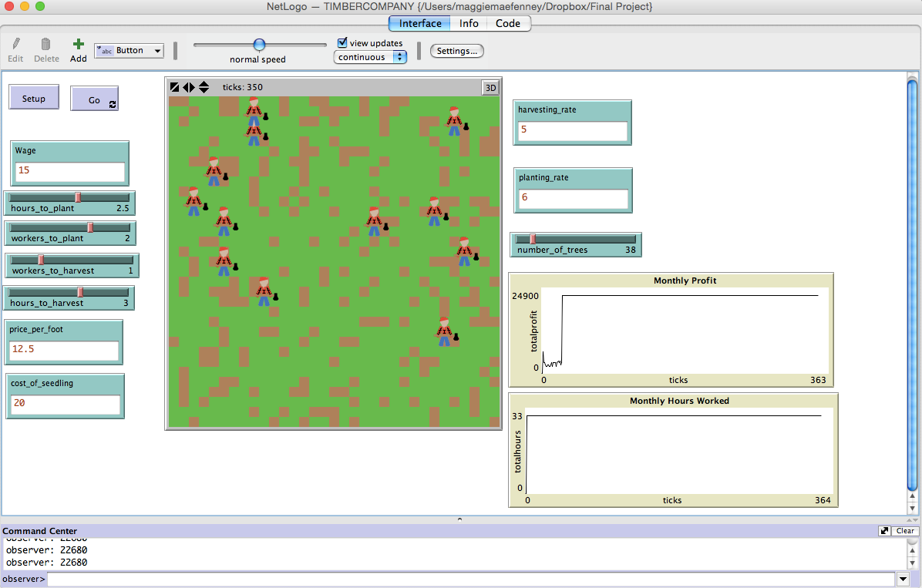Switch to the Code tab

[x=508, y=23]
